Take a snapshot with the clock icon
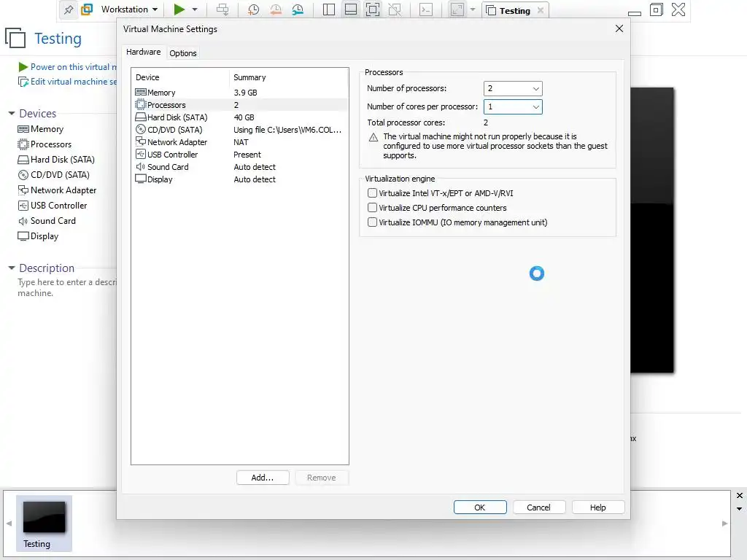This screenshot has width=747, height=560. pos(253,9)
